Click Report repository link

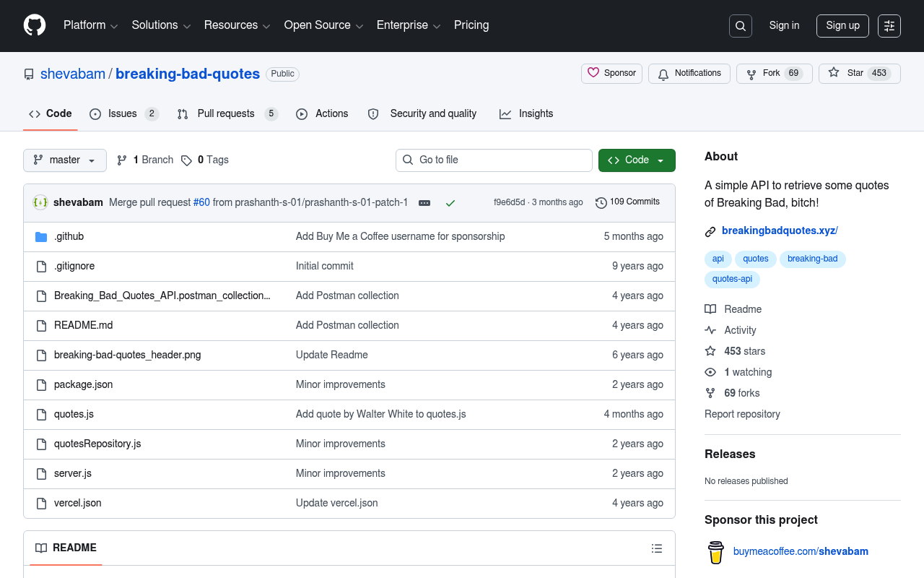click(742, 414)
